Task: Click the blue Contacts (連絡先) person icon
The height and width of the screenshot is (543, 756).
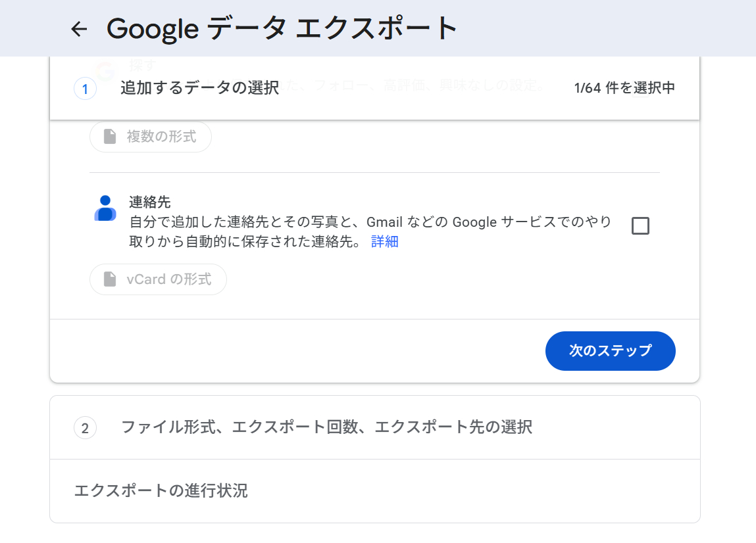Action: click(105, 208)
